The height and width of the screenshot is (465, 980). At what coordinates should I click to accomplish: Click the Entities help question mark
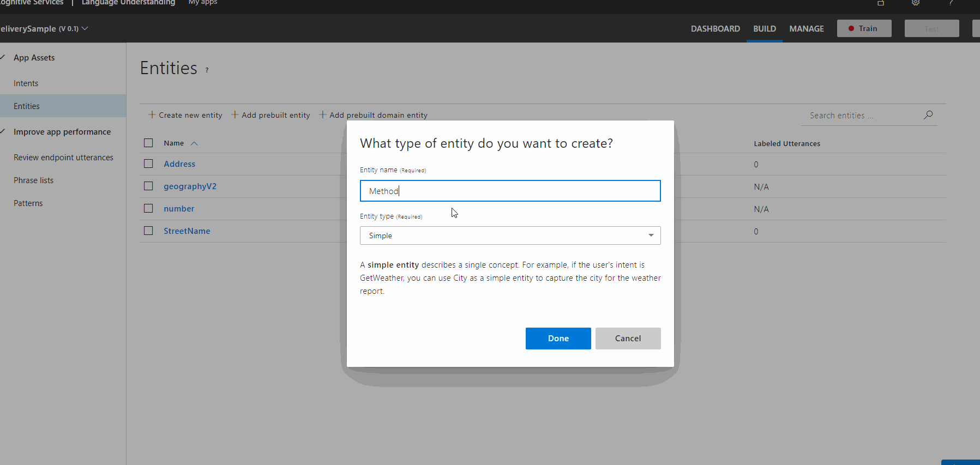pyautogui.click(x=207, y=70)
